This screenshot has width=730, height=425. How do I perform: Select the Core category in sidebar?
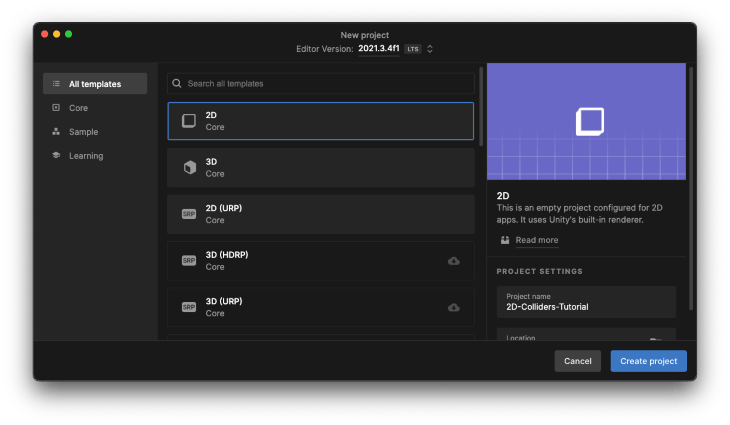tap(79, 108)
